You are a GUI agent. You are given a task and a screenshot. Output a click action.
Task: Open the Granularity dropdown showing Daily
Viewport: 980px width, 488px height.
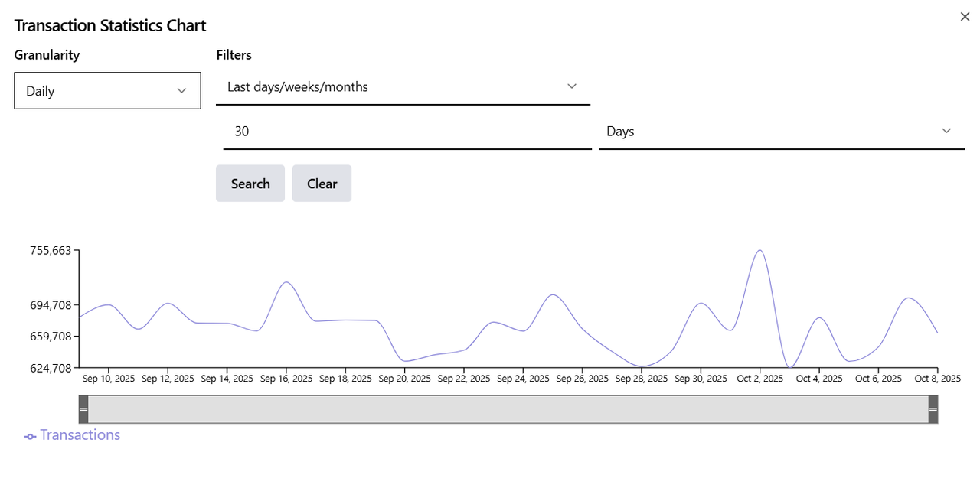(x=107, y=91)
